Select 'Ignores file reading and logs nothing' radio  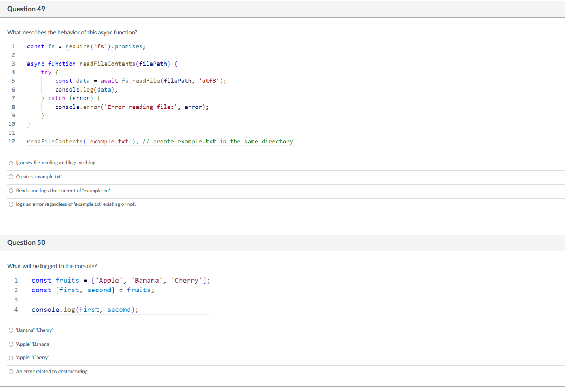[11, 163]
